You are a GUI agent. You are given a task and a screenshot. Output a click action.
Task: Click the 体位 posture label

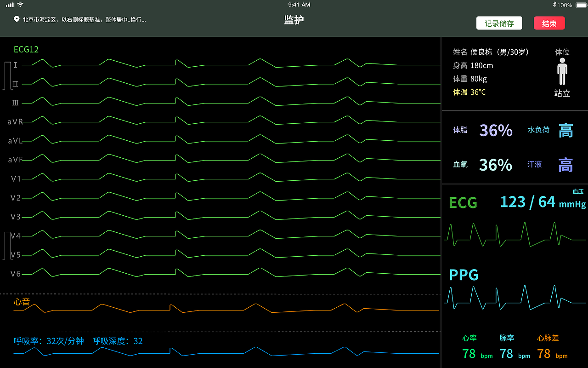coord(562,52)
